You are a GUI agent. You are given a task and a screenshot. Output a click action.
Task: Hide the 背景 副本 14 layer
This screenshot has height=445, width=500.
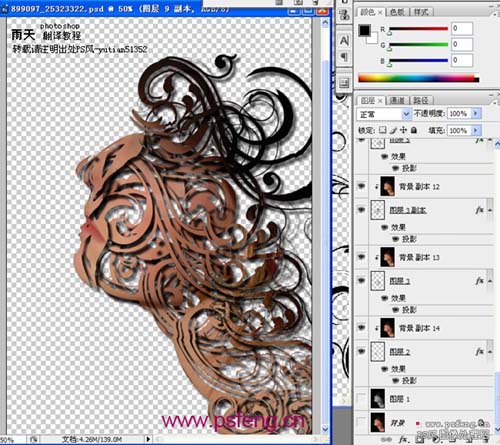click(x=362, y=328)
